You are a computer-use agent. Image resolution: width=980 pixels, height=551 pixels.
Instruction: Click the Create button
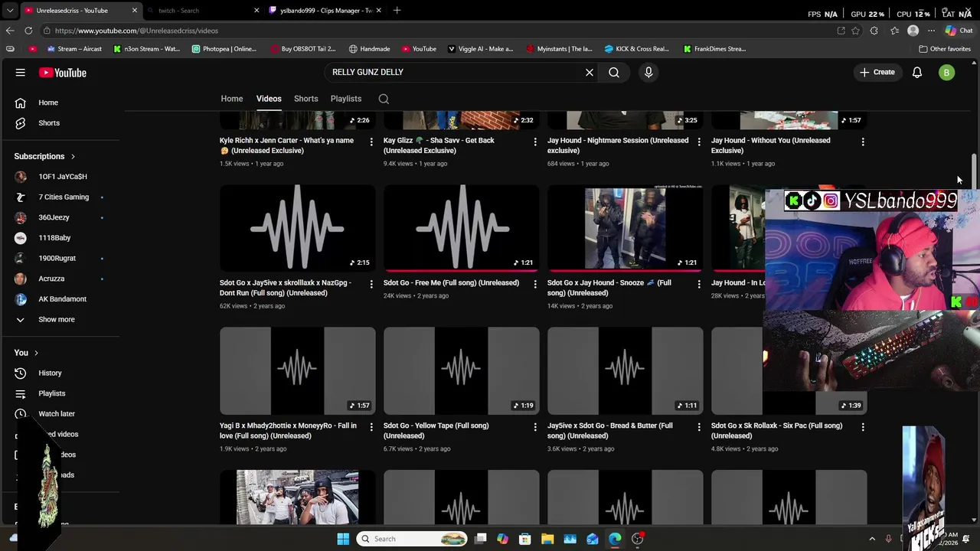[877, 73]
